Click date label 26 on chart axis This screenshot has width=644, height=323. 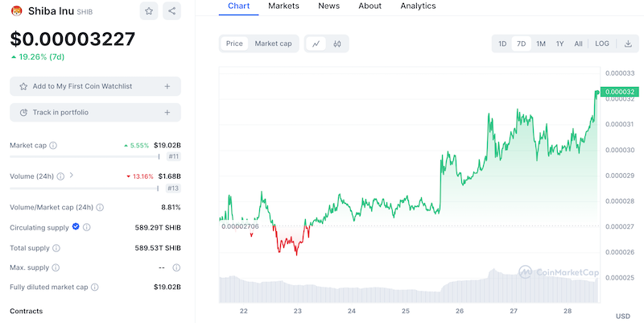(460, 311)
